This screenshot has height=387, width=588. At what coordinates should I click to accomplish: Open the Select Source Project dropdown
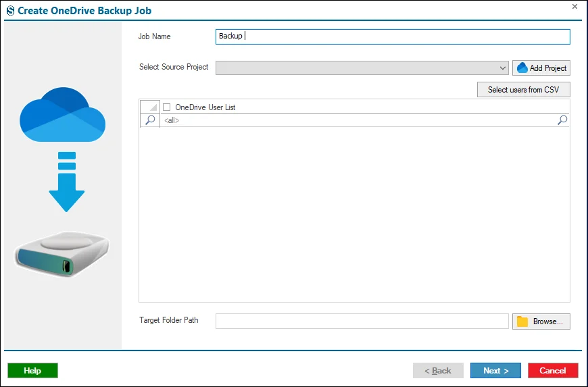coord(362,68)
